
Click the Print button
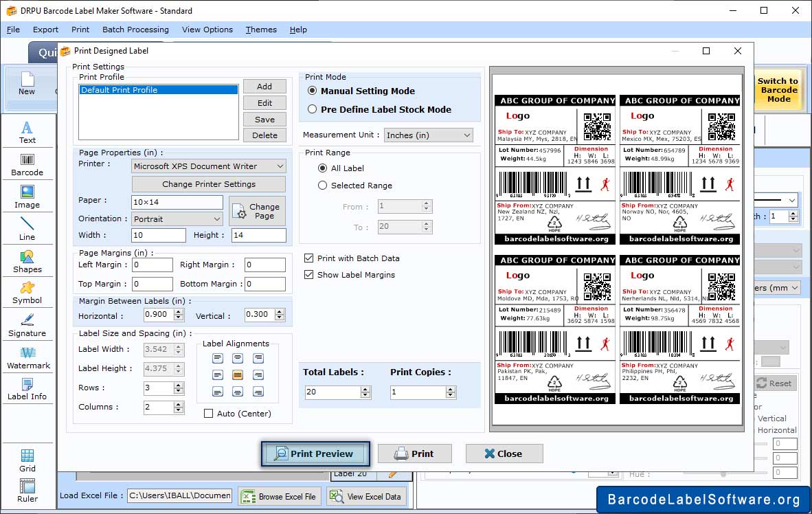coord(414,454)
